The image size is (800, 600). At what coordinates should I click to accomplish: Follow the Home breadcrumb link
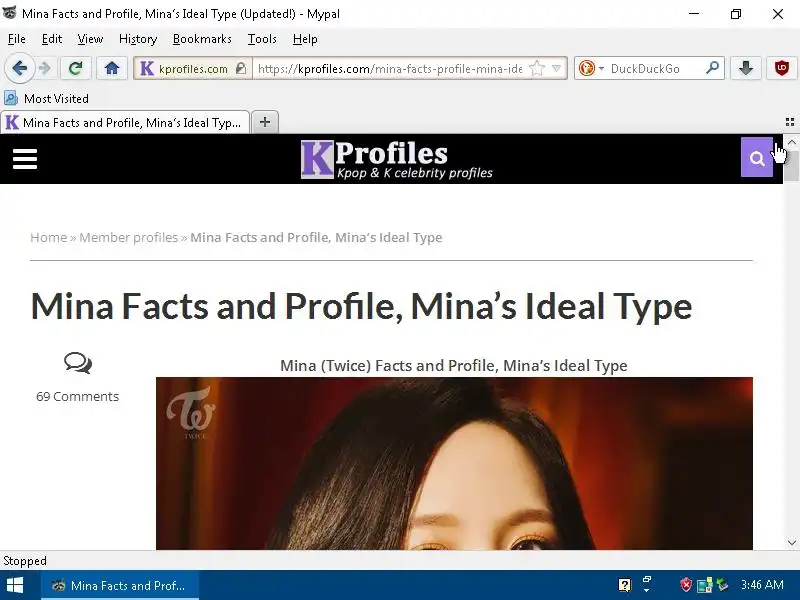[x=48, y=238]
